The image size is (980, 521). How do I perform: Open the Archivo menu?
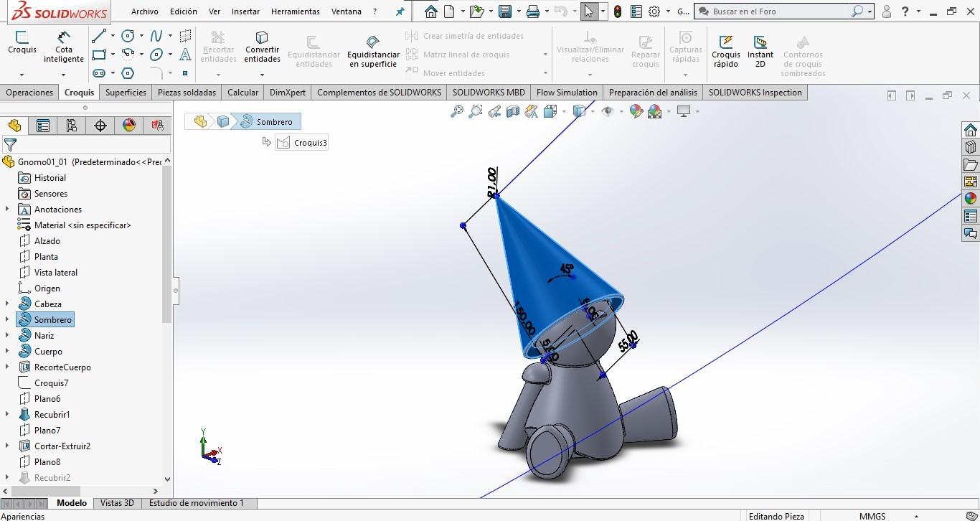coord(145,11)
